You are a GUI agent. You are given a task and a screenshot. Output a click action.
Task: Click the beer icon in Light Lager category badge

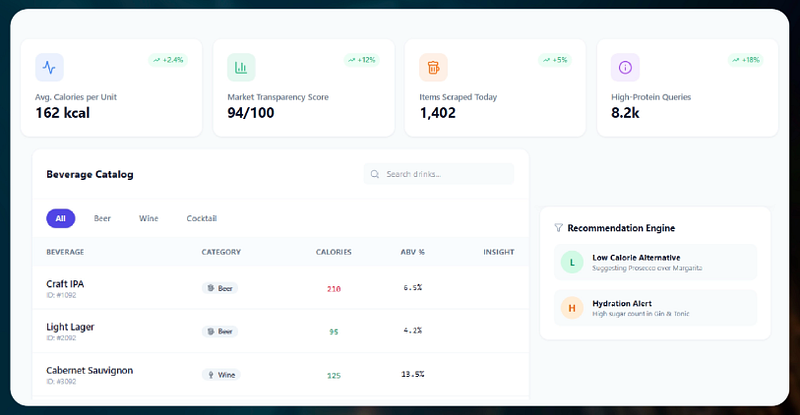coord(211,331)
